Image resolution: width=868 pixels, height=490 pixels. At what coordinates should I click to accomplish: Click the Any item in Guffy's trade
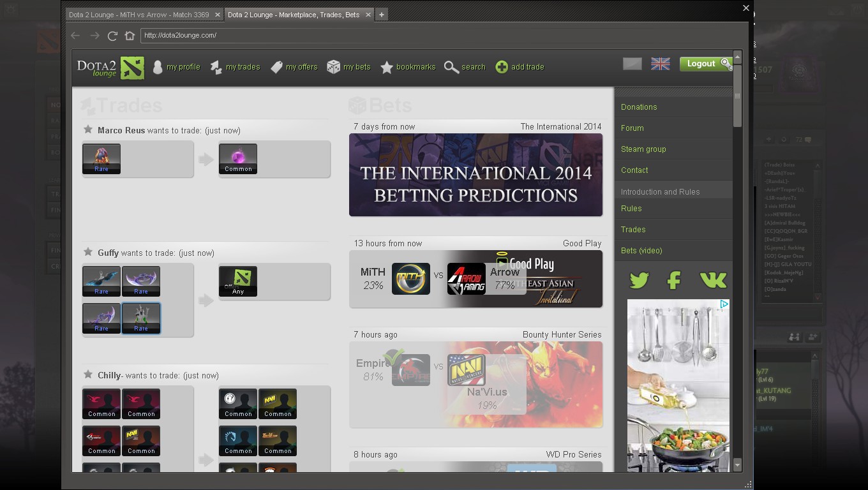[238, 281]
